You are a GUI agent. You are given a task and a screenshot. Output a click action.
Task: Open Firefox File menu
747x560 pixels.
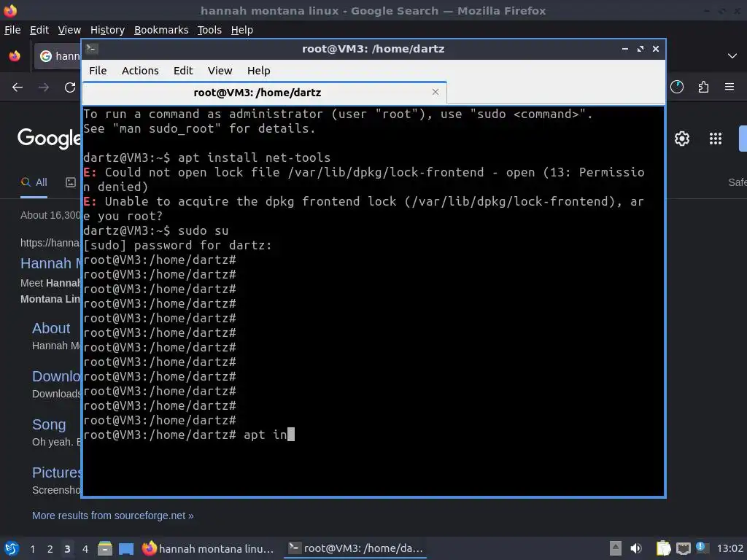12,30
